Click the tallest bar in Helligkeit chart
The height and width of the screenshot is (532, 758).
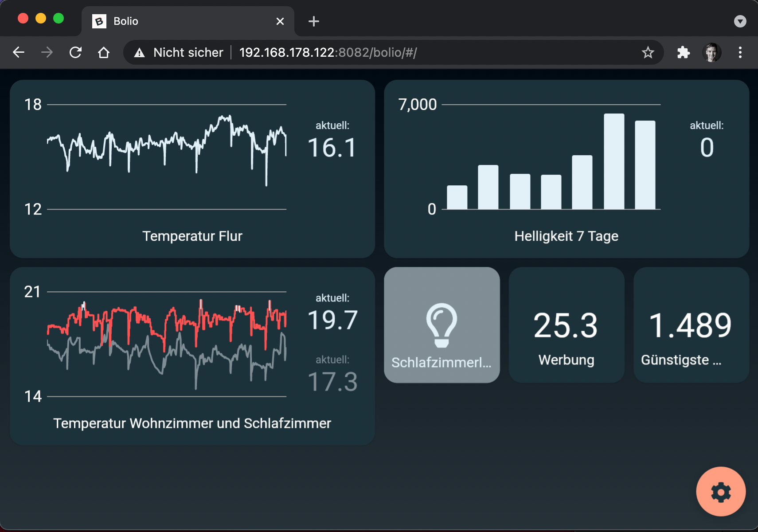click(614, 161)
